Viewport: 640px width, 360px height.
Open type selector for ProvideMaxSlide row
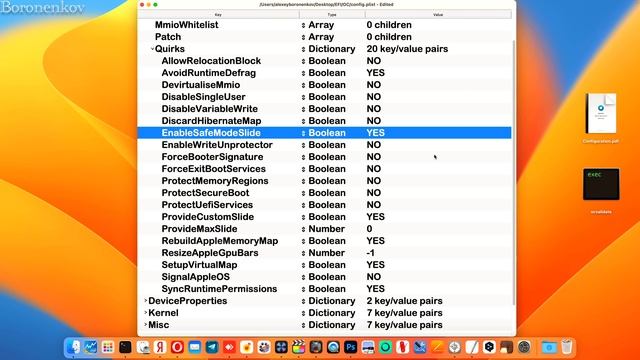(x=303, y=229)
